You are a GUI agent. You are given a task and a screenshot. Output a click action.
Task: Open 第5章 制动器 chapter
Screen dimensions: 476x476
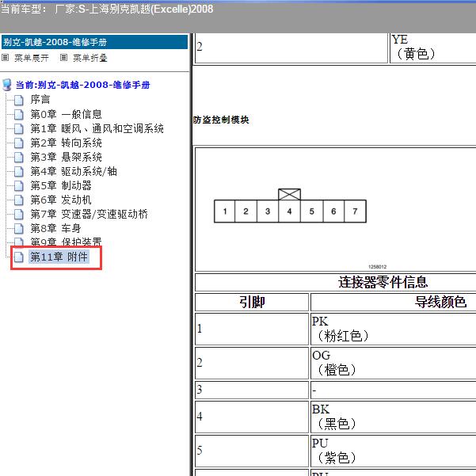tap(61, 185)
